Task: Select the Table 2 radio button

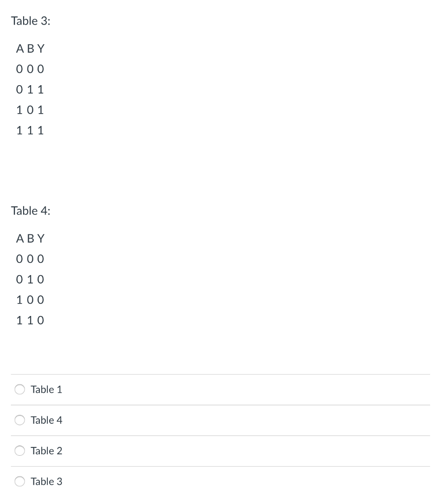Action: [x=20, y=450]
